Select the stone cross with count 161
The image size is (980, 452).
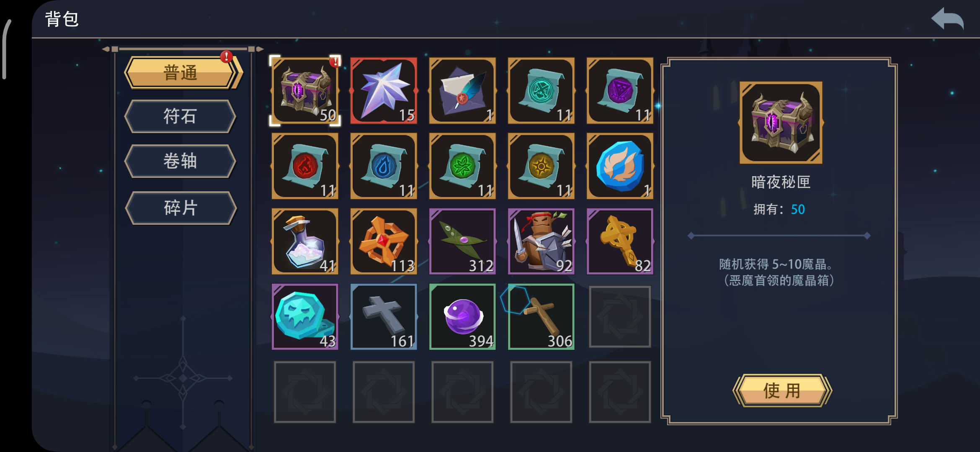point(384,316)
